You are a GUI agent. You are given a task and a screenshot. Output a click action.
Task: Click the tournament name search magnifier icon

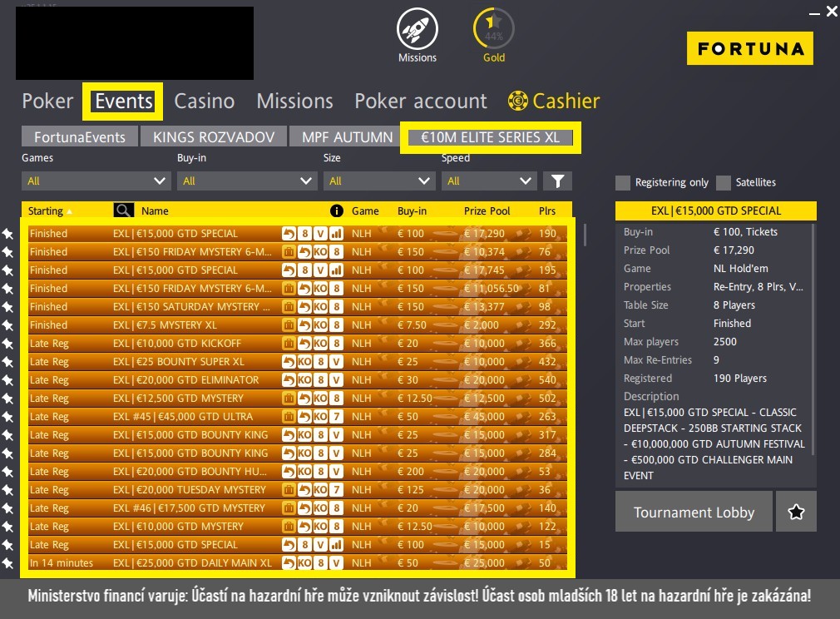click(123, 210)
